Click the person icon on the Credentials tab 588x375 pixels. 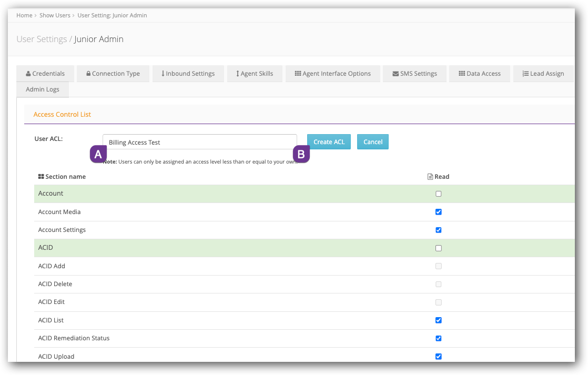tap(27, 74)
